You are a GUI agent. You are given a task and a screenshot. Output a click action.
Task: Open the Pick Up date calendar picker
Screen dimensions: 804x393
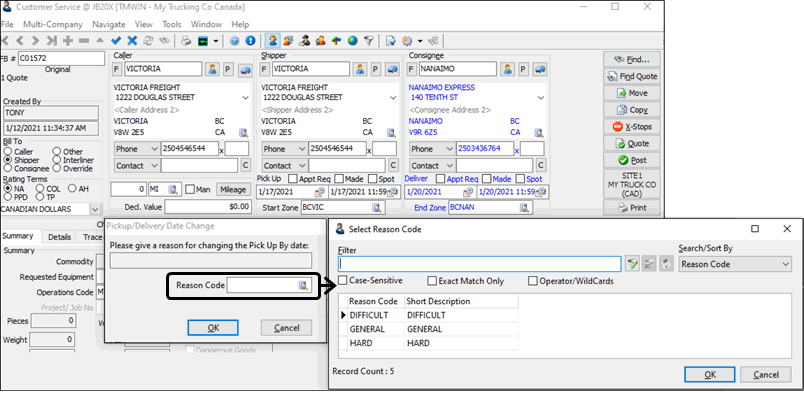pyautogui.click(x=320, y=192)
